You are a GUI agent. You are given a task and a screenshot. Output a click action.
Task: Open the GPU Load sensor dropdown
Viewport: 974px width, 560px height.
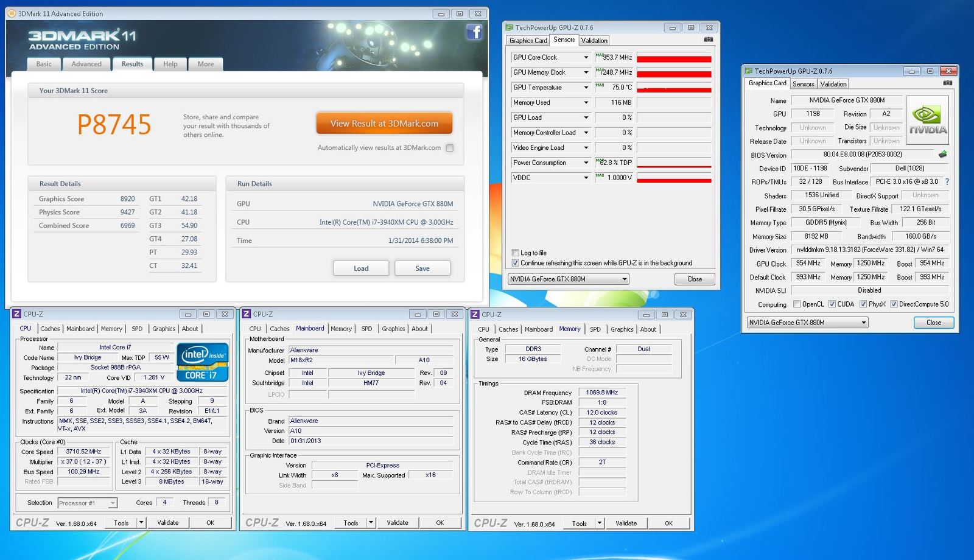click(x=586, y=117)
